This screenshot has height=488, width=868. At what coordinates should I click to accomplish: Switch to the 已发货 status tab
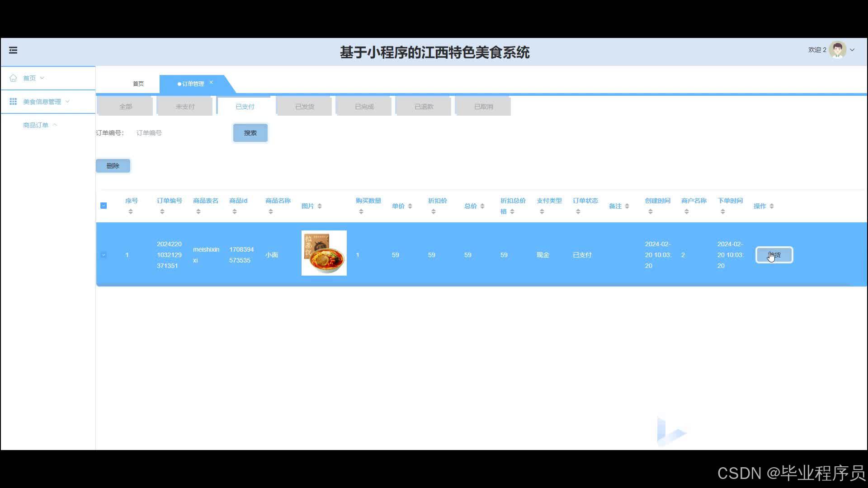coord(304,107)
